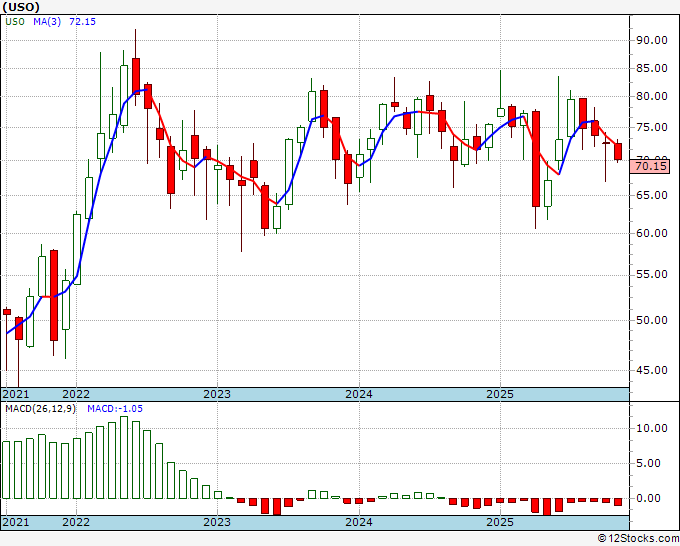Select the 45.00 price axis label
The height and width of the screenshot is (546, 680).
click(x=652, y=370)
